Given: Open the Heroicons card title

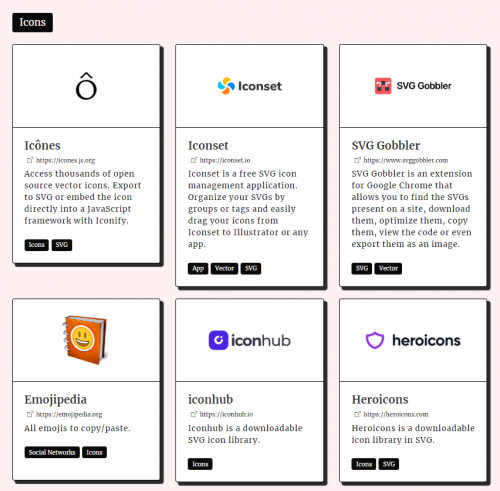Looking at the screenshot, I should click(380, 399).
